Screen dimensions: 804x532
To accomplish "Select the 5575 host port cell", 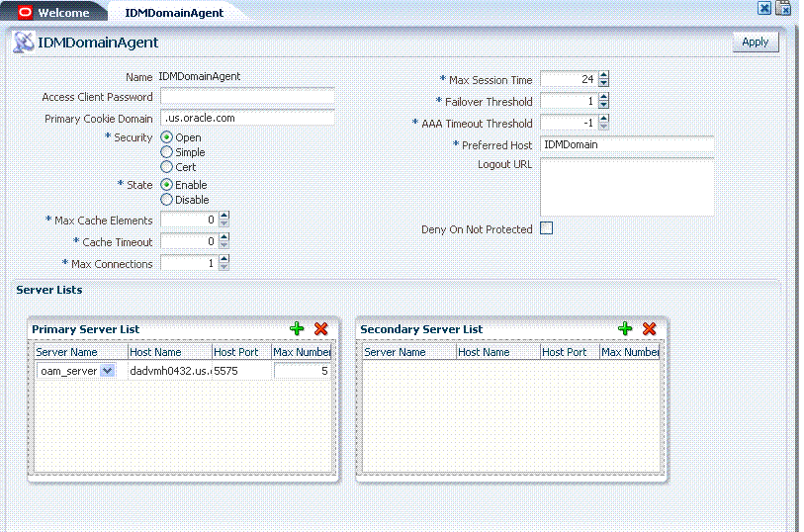I will click(x=241, y=371).
